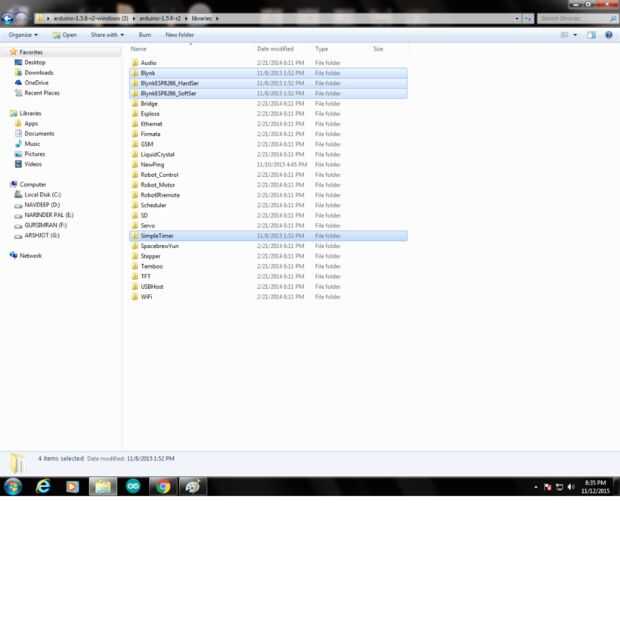
Task: Click the change view icon
Action: (564, 35)
